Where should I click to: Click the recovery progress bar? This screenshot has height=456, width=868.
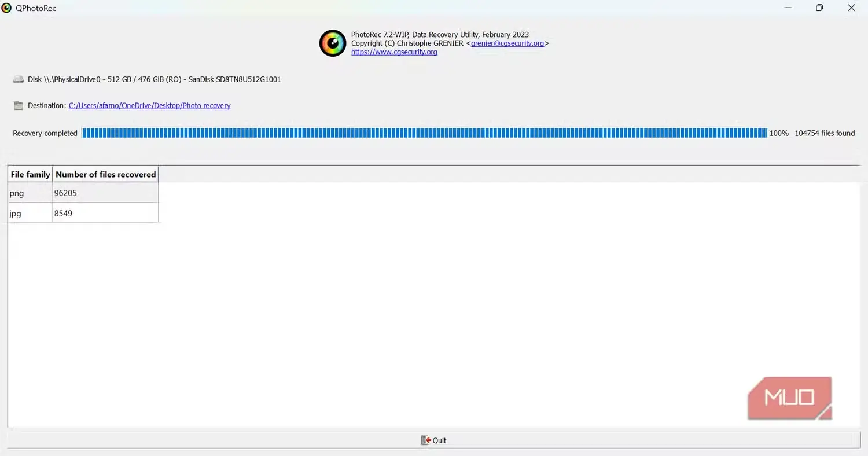point(425,133)
